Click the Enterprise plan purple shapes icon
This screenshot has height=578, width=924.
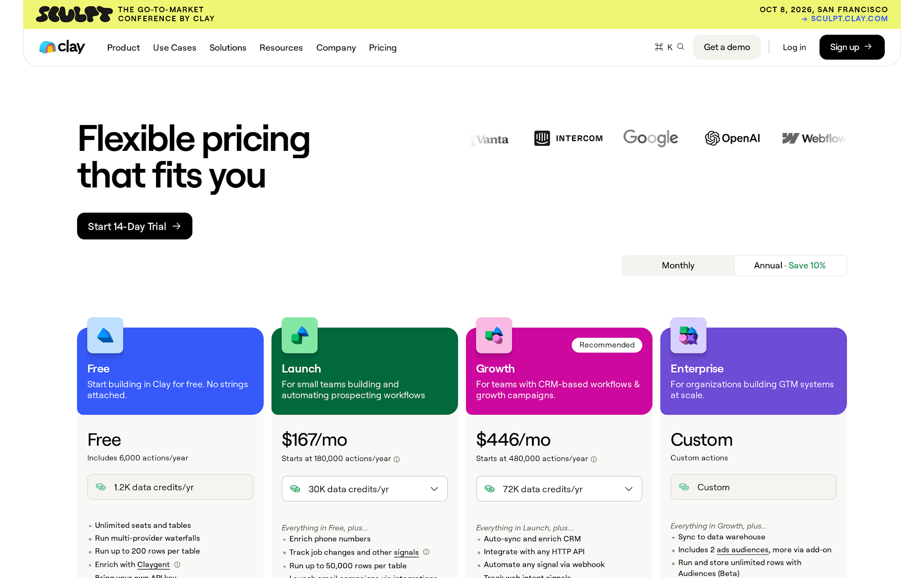click(x=688, y=335)
